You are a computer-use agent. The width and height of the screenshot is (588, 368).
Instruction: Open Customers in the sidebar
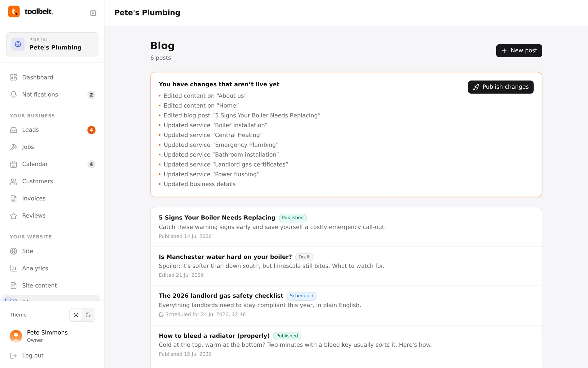[52, 182]
